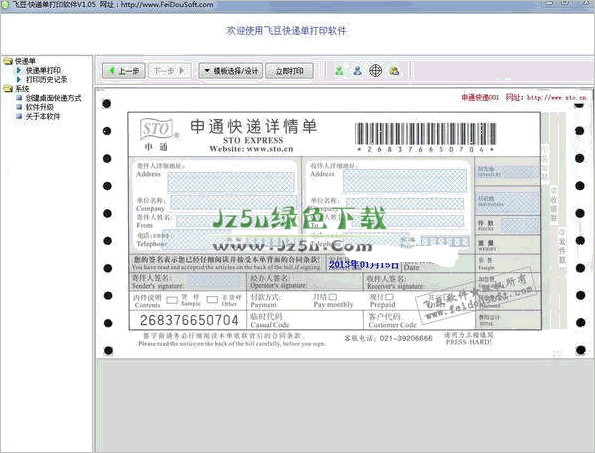The height and width of the screenshot is (453, 595).
Task: Open 软件升级 in the sidebar tree
Action: click(x=39, y=107)
